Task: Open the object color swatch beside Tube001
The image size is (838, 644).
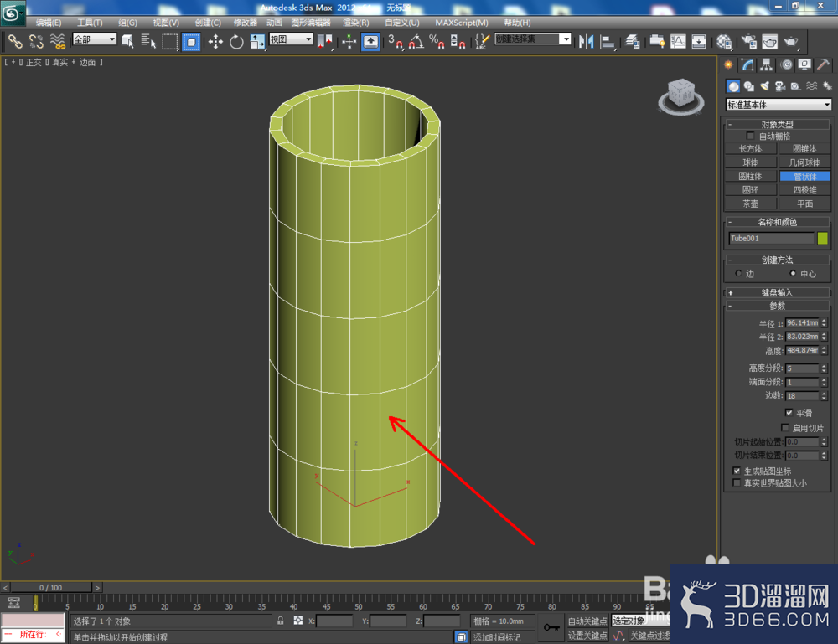Action: point(823,238)
